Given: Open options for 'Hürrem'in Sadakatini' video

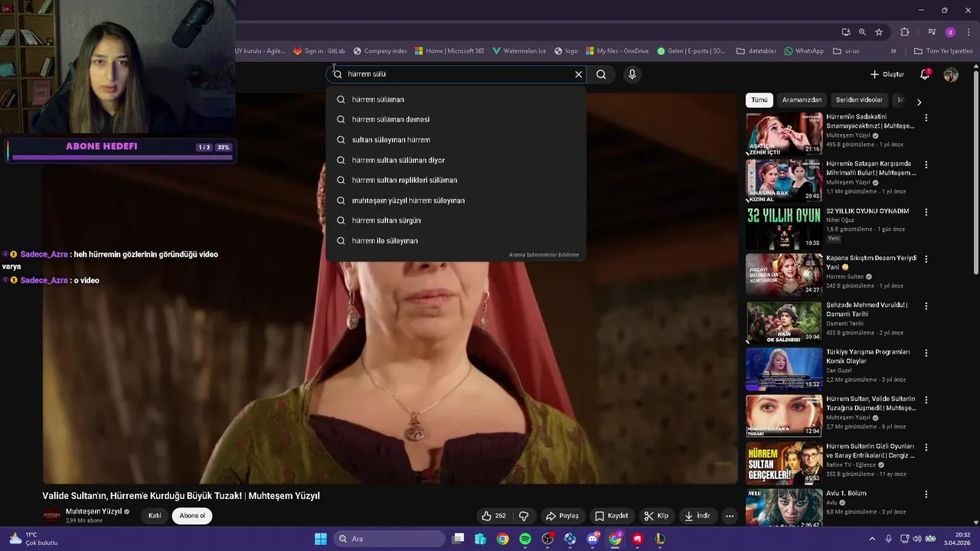Looking at the screenshot, I should point(926,118).
